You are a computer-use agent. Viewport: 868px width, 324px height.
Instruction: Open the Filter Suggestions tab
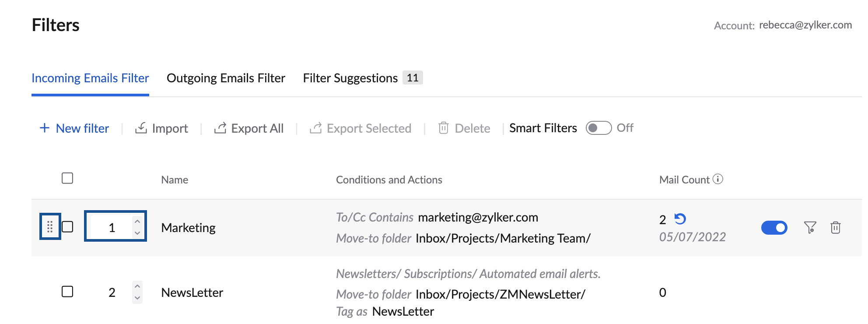click(349, 78)
